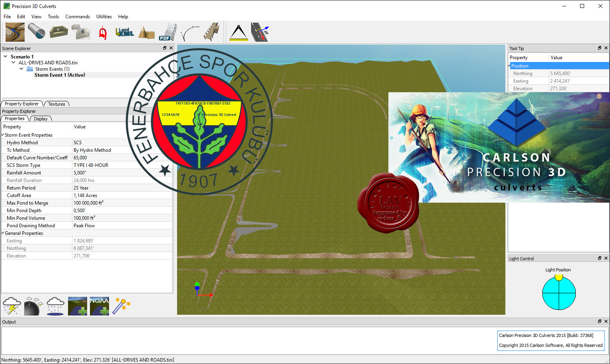Select the Properties tab
This screenshot has width=610, height=364.
pos(15,118)
